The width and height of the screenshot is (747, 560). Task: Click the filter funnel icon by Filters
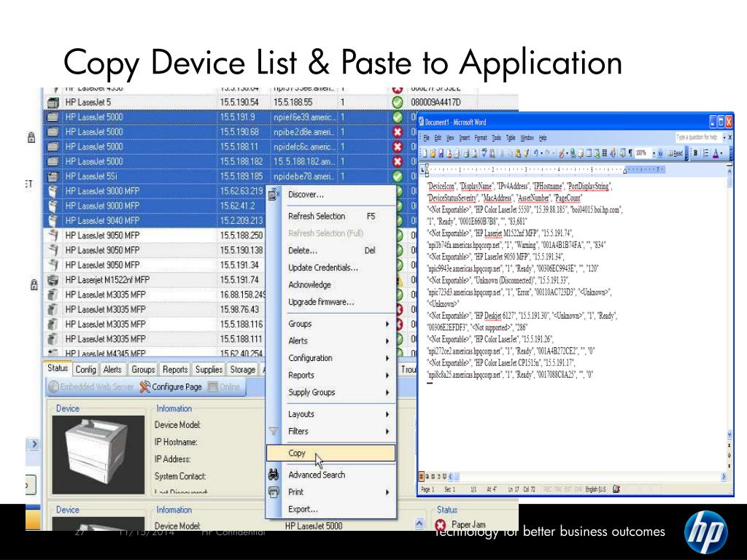(x=274, y=431)
